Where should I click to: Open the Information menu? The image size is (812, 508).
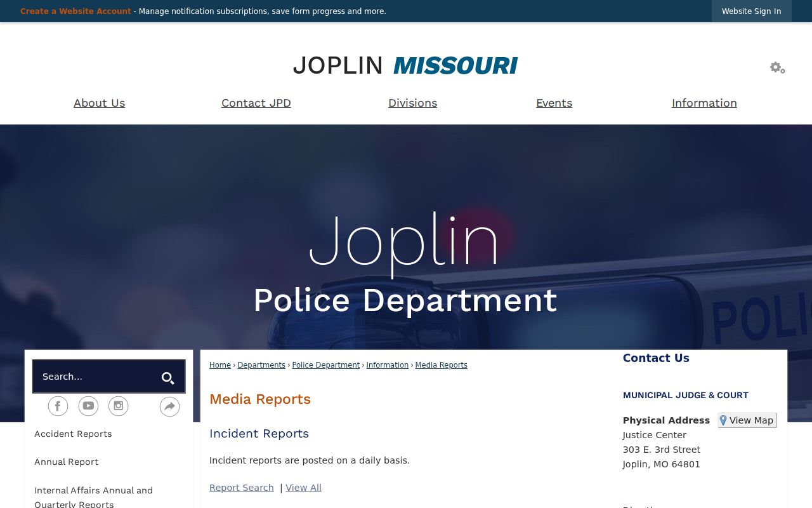704,103
